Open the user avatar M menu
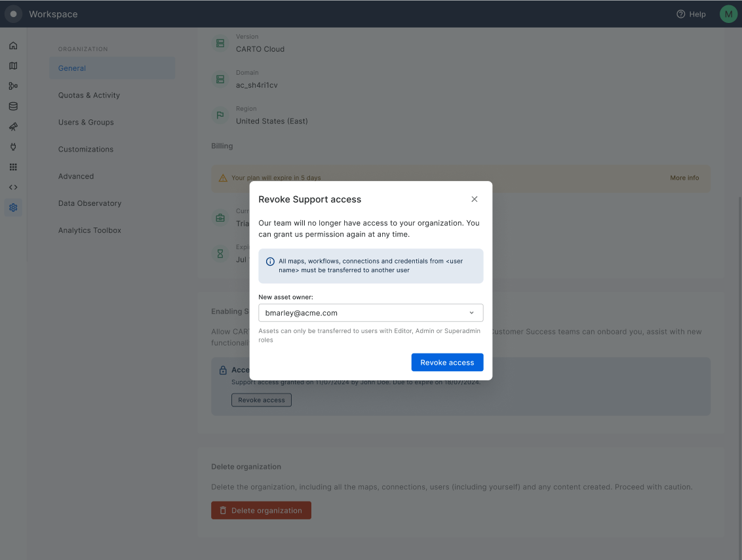The height and width of the screenshot is (560, 742). [x=728, y=14]
